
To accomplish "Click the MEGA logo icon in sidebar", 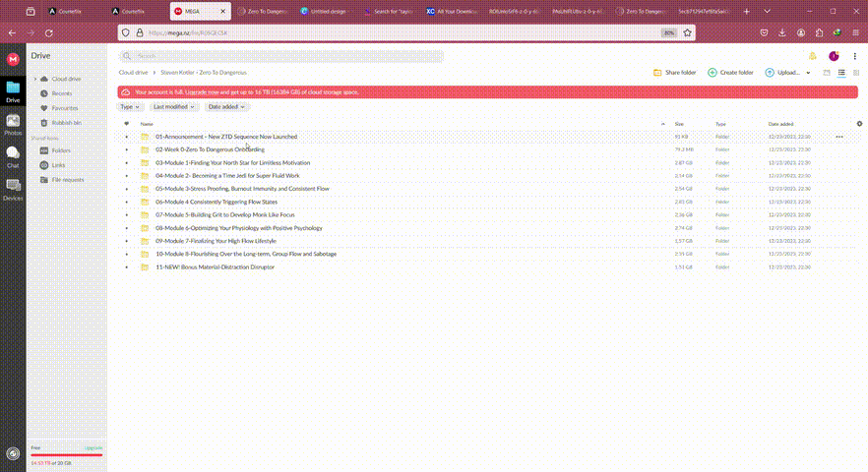I will 13,59.
